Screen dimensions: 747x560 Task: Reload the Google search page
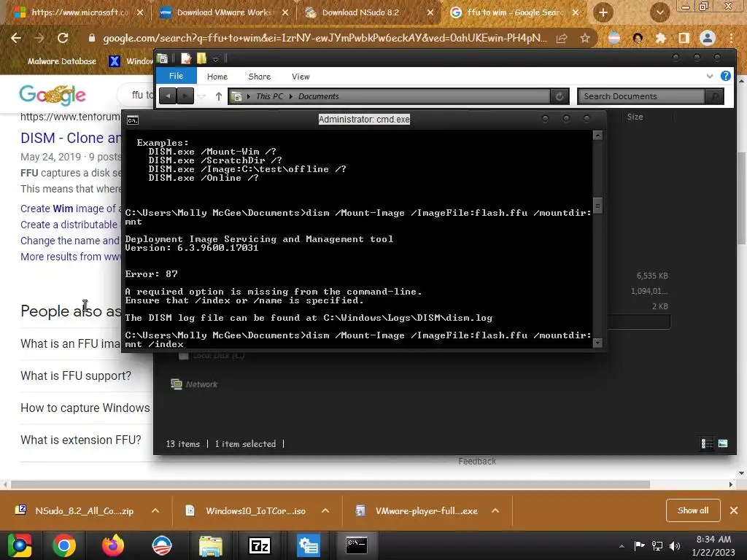[63, 38]
